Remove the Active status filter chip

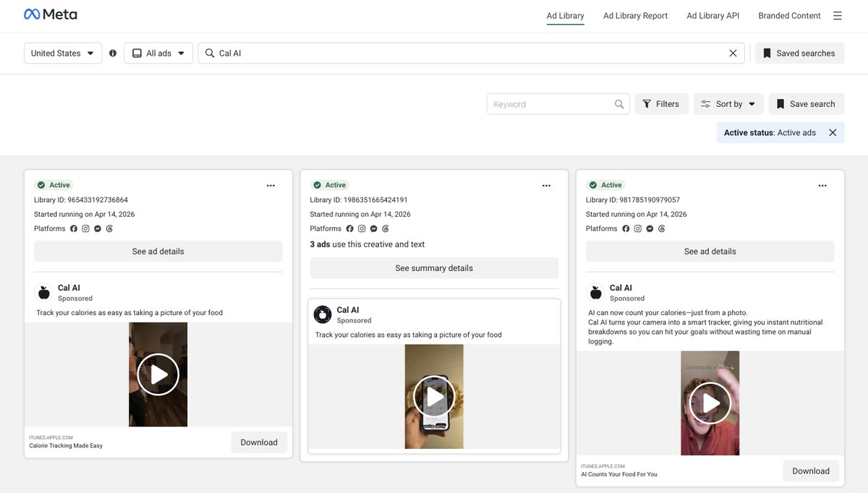[x=833, y=132]
